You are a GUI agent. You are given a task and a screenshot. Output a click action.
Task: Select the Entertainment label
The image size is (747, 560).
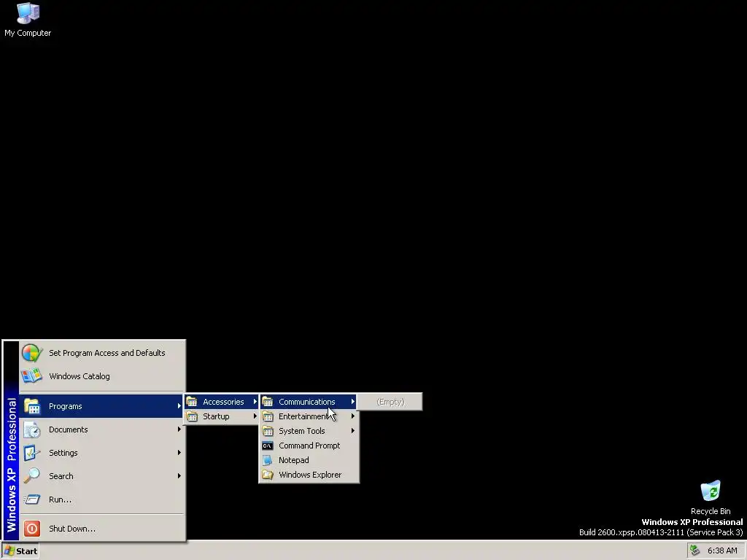click(303, 416)
